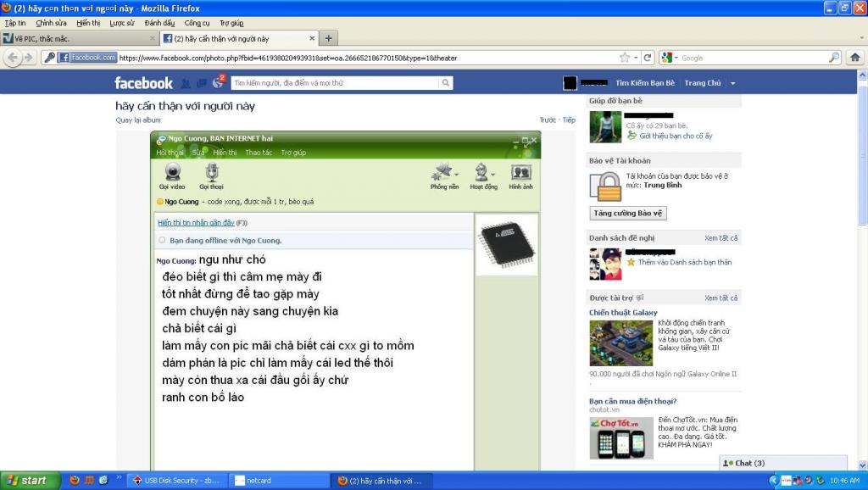Image resolution: width=868 pixels, height=490 pixels.
Task: Click the facebook logo
Action: (143, 83)
